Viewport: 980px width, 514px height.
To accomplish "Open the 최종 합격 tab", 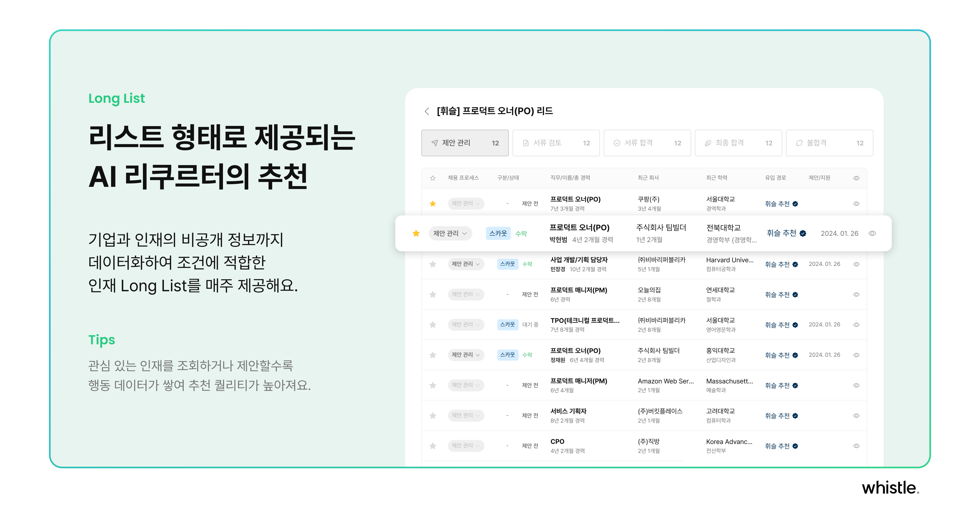I will tap(738, 143).
